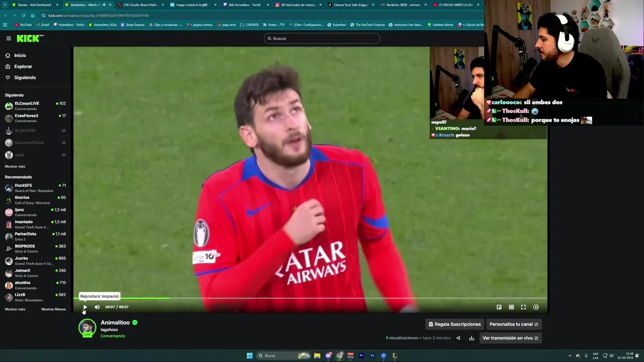The width and height of the screenshot is (644, 362).
Task: Open BIGPRODS recommended channel
Action: point(35,248)
